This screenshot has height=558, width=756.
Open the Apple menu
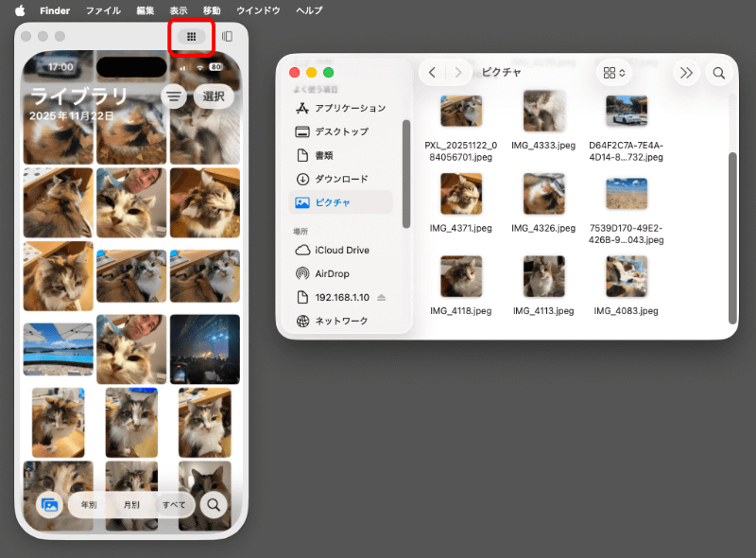coord(20,10)
